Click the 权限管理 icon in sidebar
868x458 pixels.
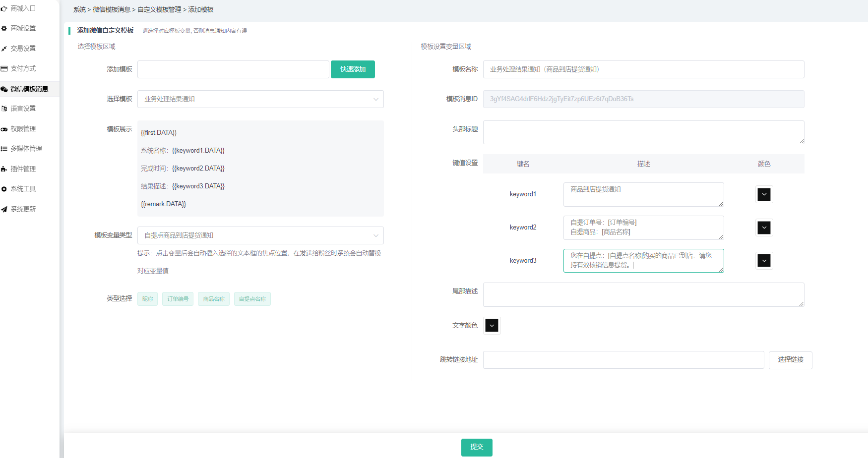tap(4, 129)
